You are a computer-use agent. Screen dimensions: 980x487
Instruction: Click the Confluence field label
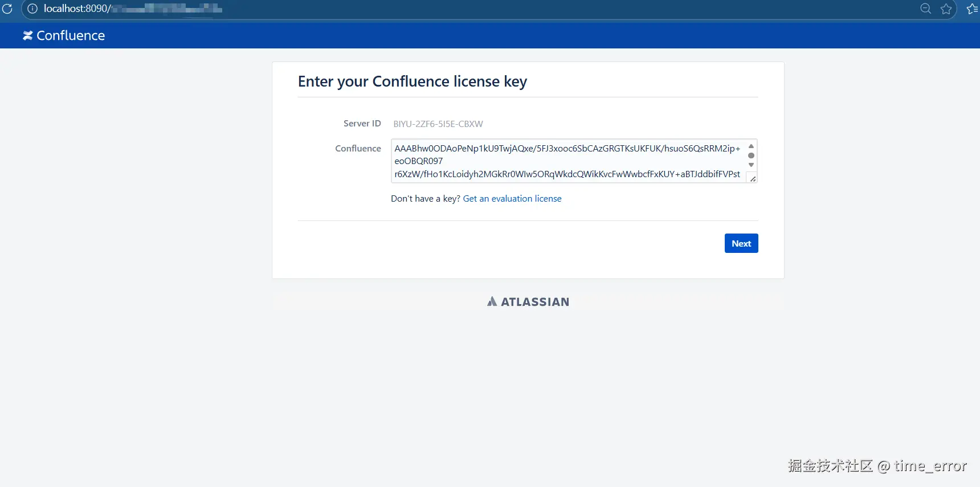(x=358, y=149)
